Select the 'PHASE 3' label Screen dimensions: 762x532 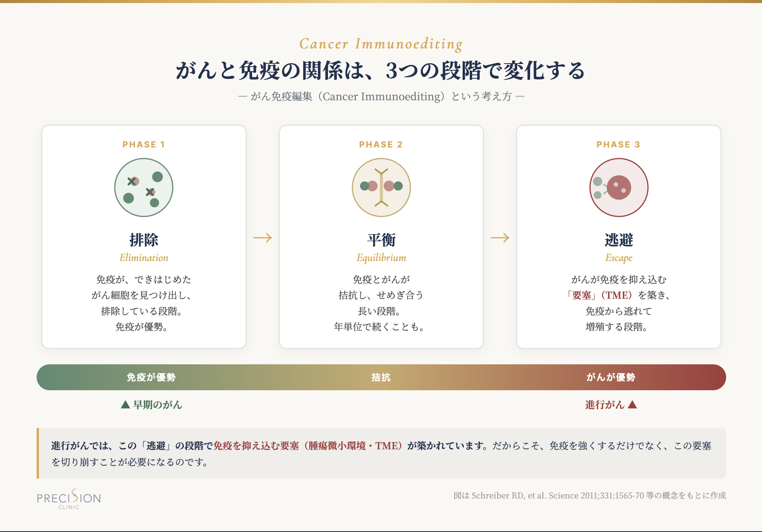[619, 144]
